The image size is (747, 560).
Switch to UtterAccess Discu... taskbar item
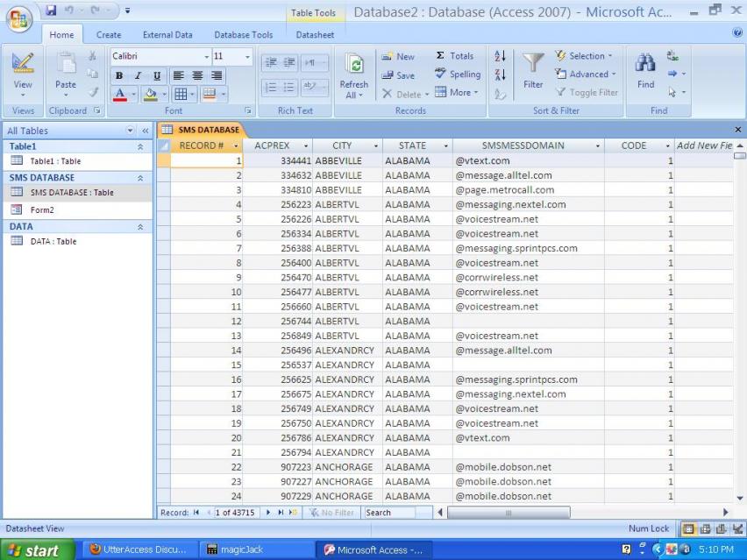click(x=139, y=549)
